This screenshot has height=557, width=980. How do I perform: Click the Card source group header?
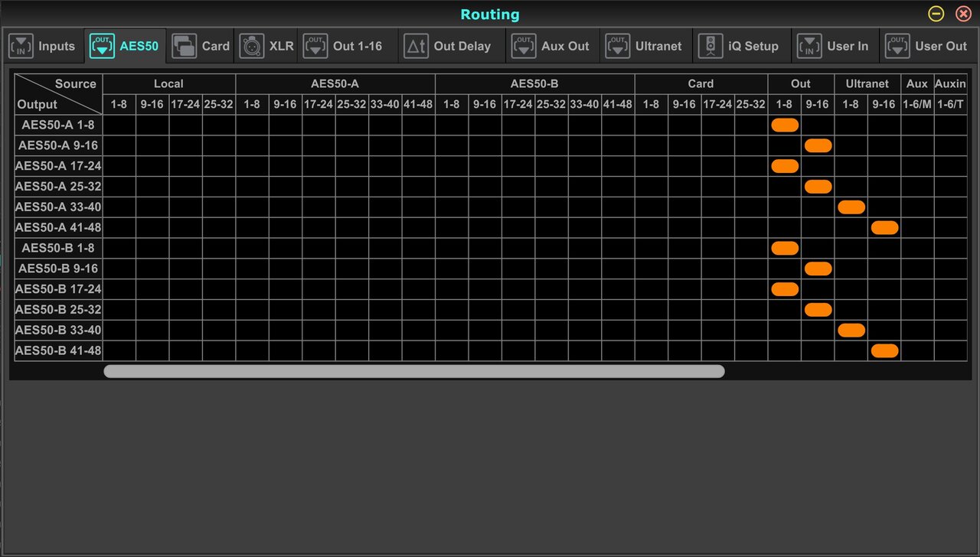point(701,84)
